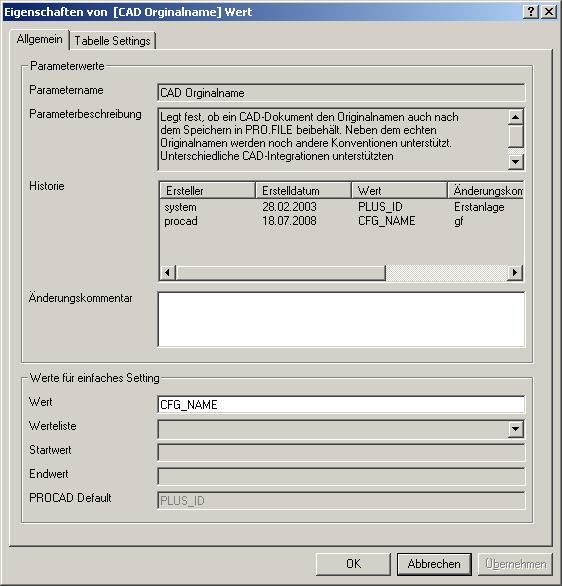Click the Wert field containing CFG_NAME
The image size is (562, 586).
click(x=341, y=405)
